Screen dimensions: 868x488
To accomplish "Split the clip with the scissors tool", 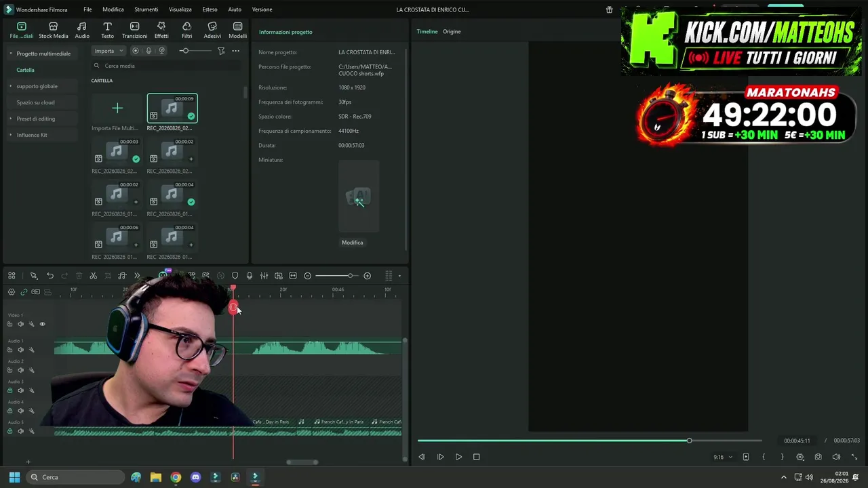I will 94,276.
